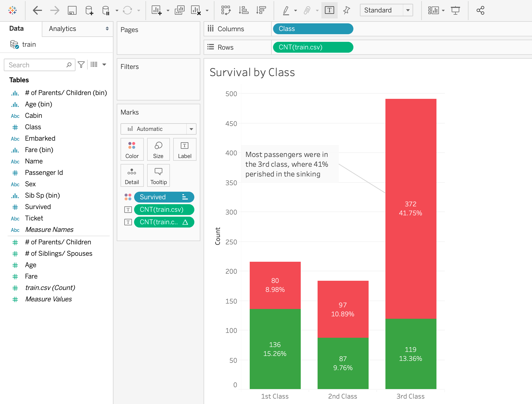
Task: Select the Data pane tab
Action: 17,29
